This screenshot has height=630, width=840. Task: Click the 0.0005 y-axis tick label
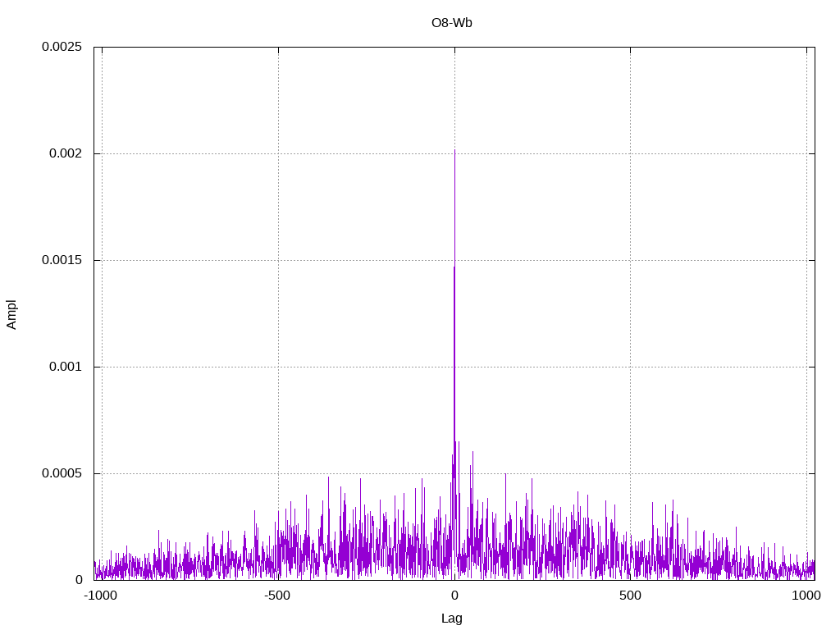point(62,473)
